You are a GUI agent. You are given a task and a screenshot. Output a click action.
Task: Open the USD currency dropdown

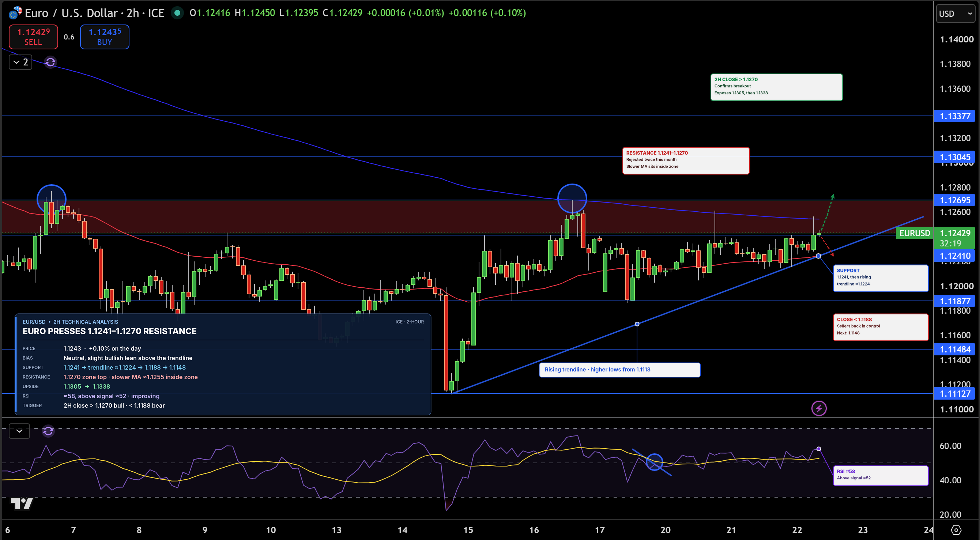[x=955, y=14]
